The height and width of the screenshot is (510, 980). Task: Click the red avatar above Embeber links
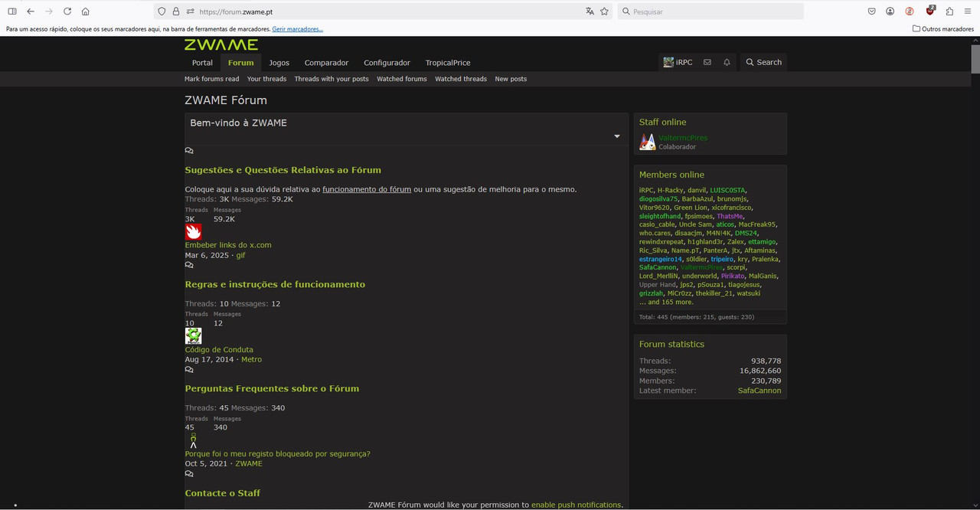click(x=193, y=231)
